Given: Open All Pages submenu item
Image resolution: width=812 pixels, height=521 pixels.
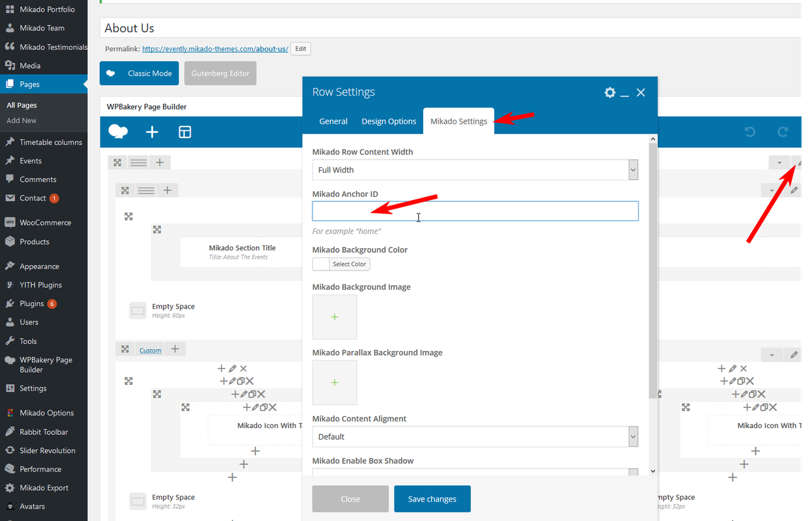Looking at the screenshot, I should (x=21, y=105).
